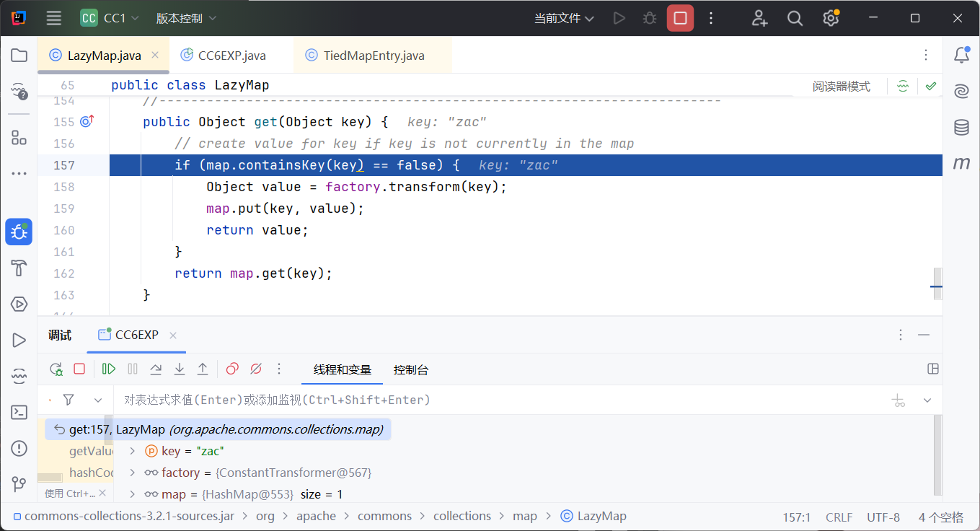Open the Terminal tool window icon
This screenshot has width=980, height=531.
[19, 413]
